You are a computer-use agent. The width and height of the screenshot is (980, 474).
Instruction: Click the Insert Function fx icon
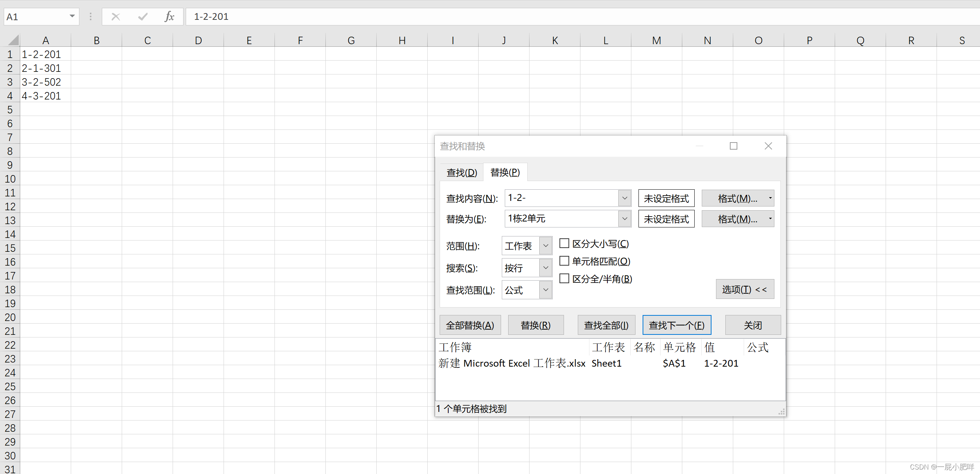pos(169,17)
